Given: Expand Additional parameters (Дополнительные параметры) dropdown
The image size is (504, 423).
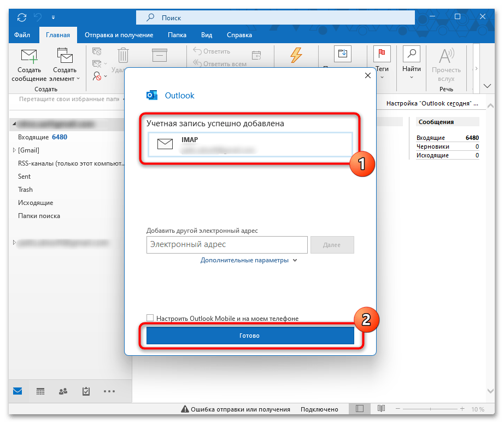Looking at the screenshot, I should pos(249,260).
